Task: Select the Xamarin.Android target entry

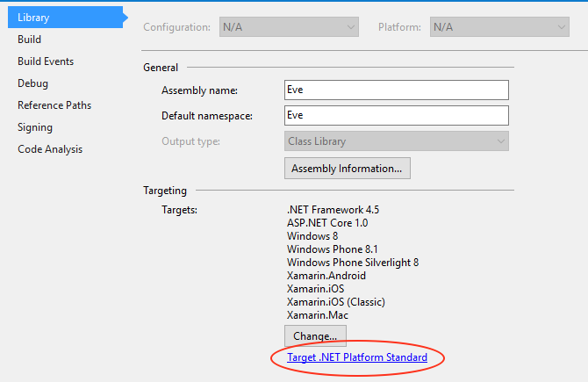Action: [x=326, y=276]
